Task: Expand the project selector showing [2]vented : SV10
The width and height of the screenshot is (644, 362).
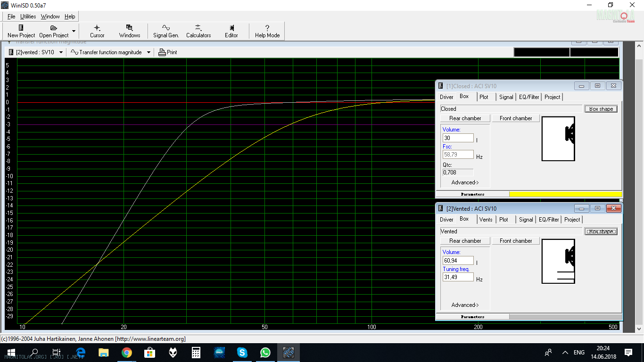Action: click(61, 52)
